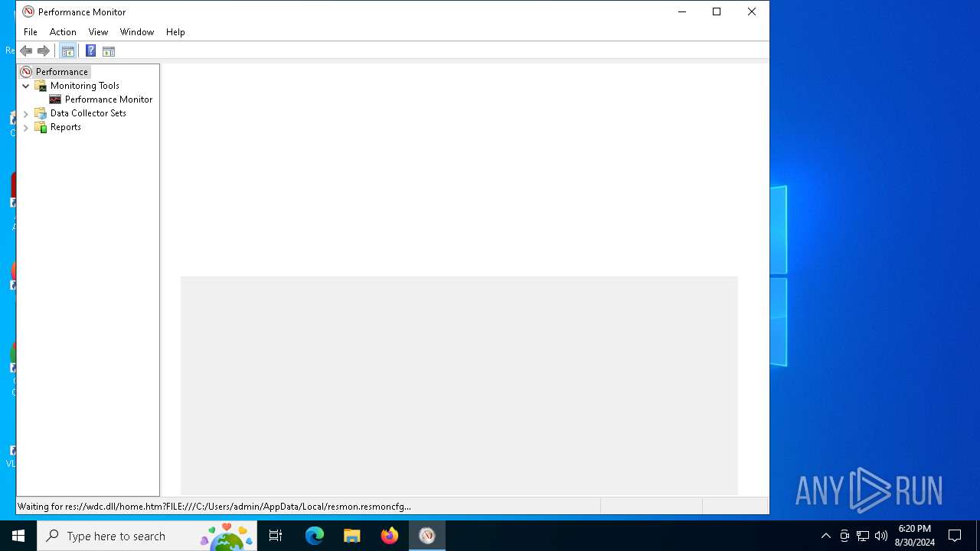Image resolution: width=980 pixels, height=551 pixels.
Task: Open the View menu
Action: pyautogui.click(x=98, y=32)
